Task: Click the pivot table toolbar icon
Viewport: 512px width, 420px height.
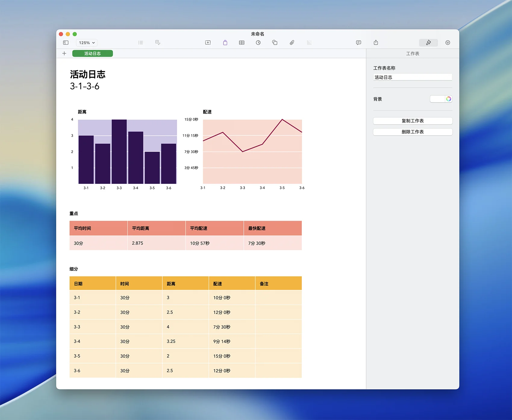Action: [x=158, y=43]
